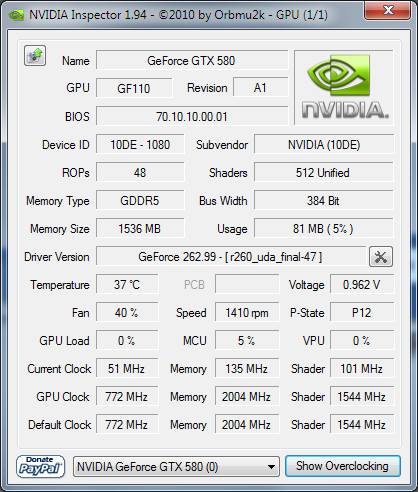Close the NVIDIA Inspector window
This screenshot has height=492, width=418.
pyautogui.click(x=388, y=10)
